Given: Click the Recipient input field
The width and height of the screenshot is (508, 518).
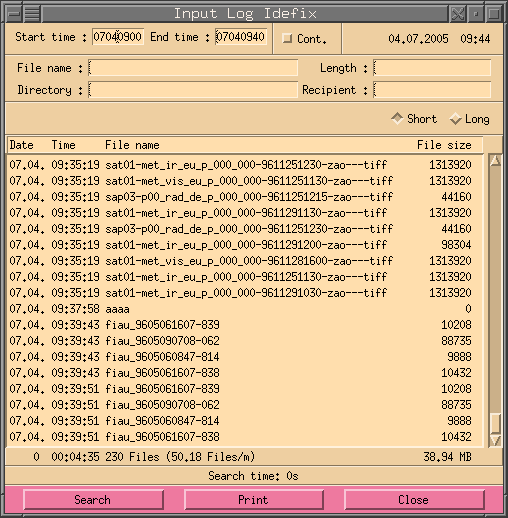Looking at the screenshot, I should point(432,90).
